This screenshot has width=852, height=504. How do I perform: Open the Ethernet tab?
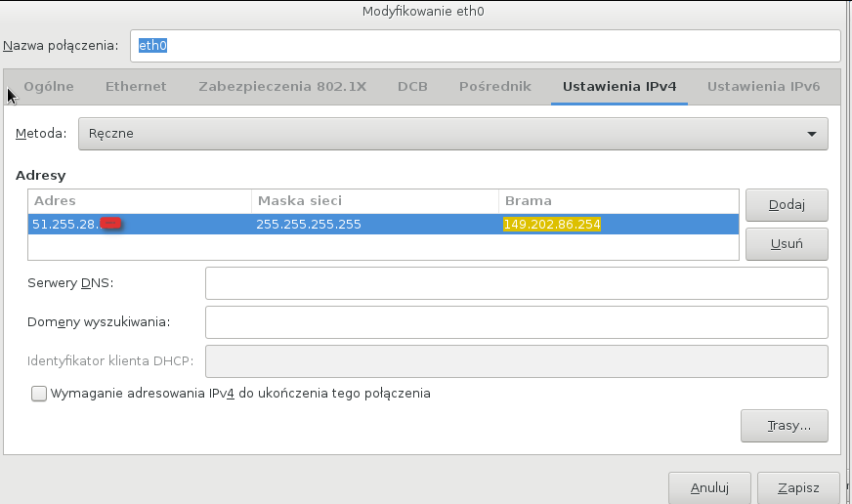point(136,86)
